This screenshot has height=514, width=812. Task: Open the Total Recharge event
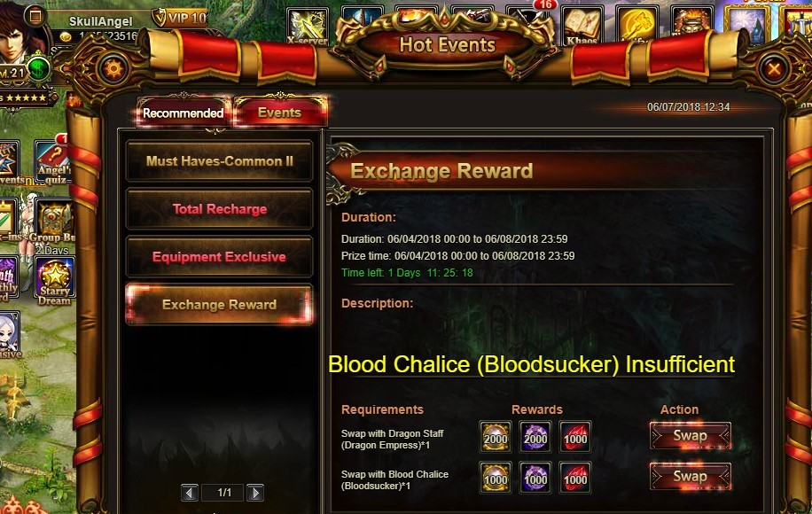(219, 208)
